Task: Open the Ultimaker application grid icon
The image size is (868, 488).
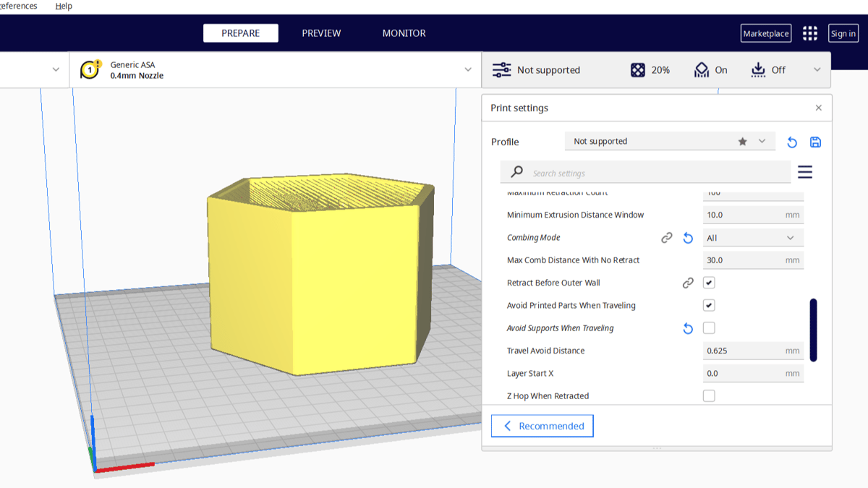Action: 809,33
